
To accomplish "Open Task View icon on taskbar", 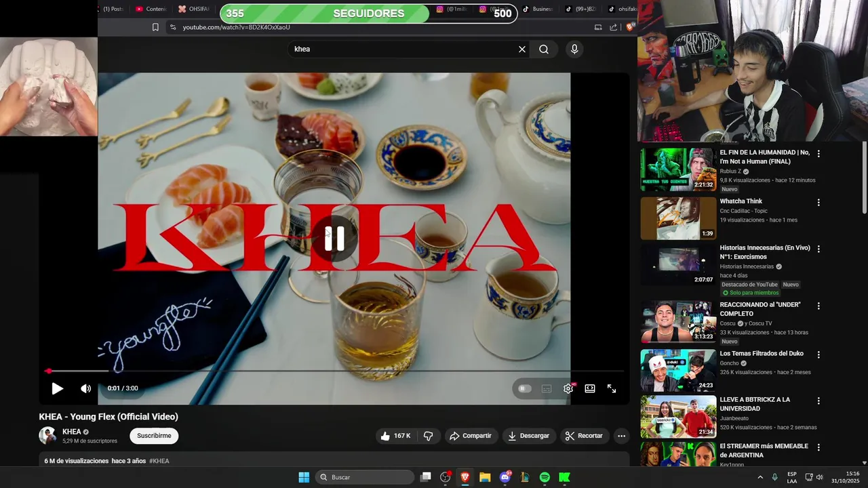I will (x=425, y=477).
